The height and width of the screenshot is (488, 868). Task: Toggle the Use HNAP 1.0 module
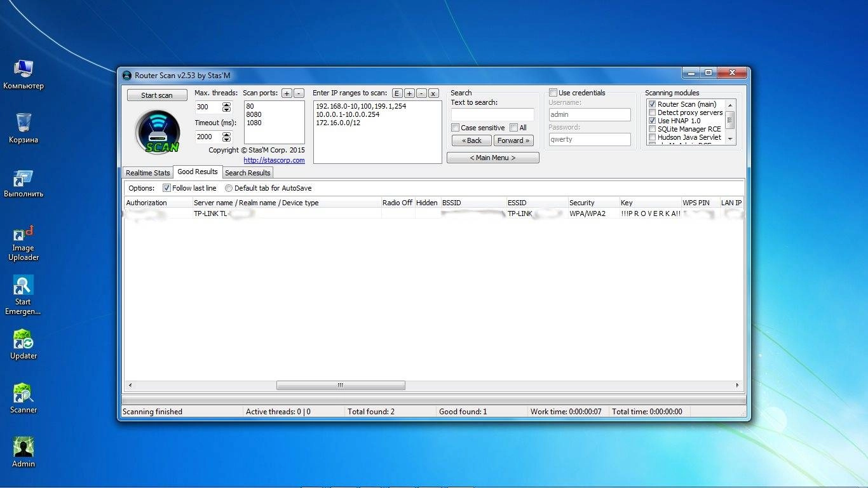(x=652, y=121)
